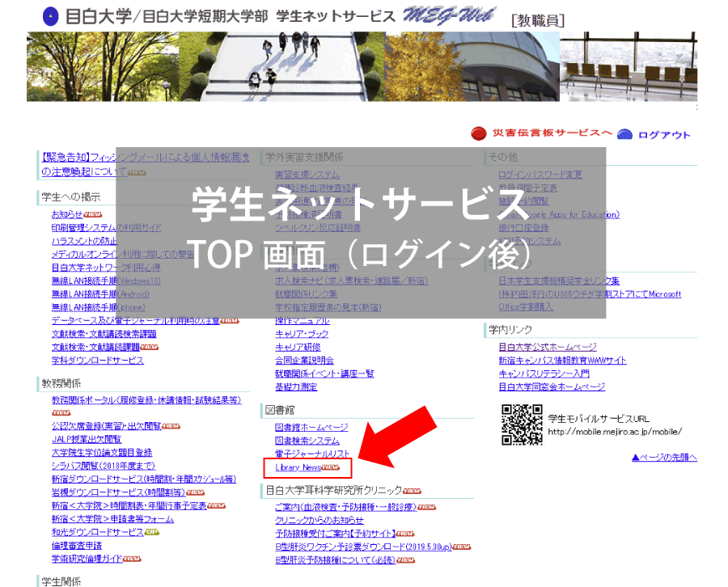Screen dimensions: 728x587
Task: Open 和光ダウンロードサービス
Action: tap(98, 532)
